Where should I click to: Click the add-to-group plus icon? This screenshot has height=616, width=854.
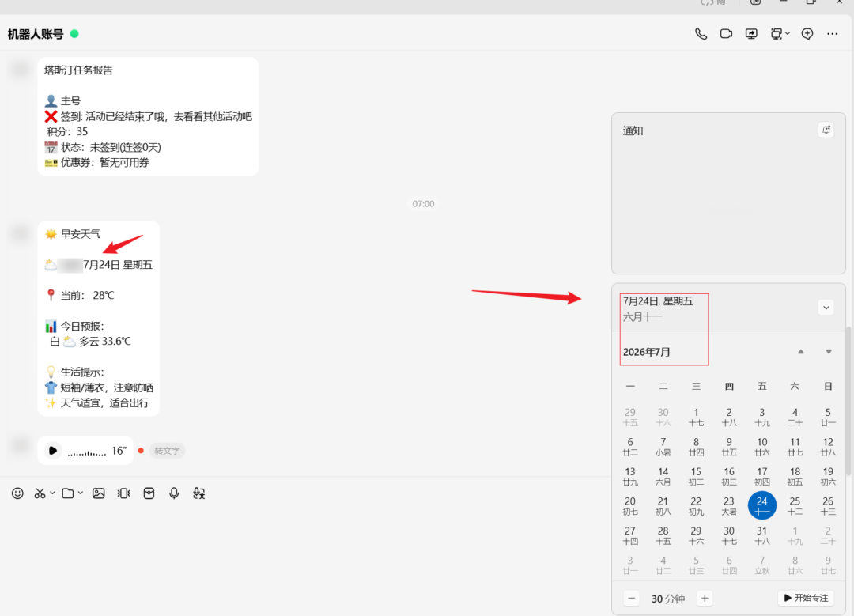pyautogui.click(x=807, y=34)
